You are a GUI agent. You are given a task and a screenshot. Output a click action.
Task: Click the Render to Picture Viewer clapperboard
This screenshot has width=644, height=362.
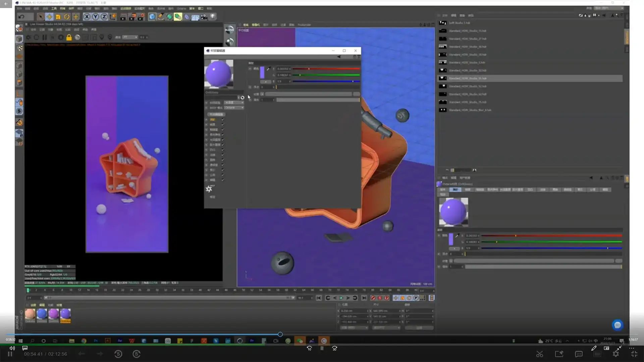(132, 17)
